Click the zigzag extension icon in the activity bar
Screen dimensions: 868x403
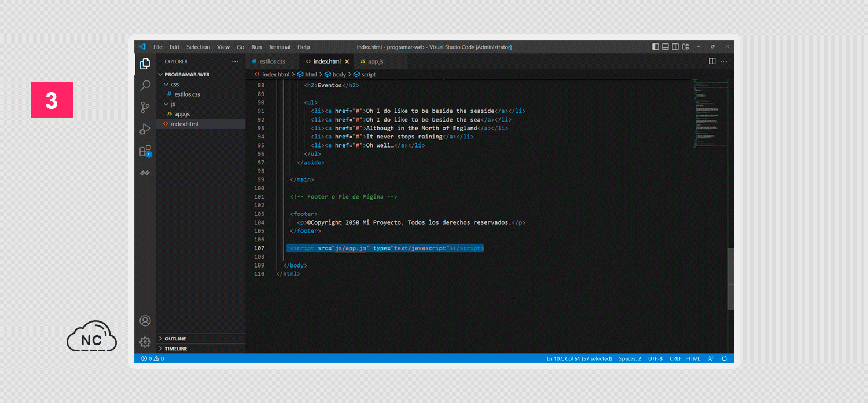click(x=145, y=173)
